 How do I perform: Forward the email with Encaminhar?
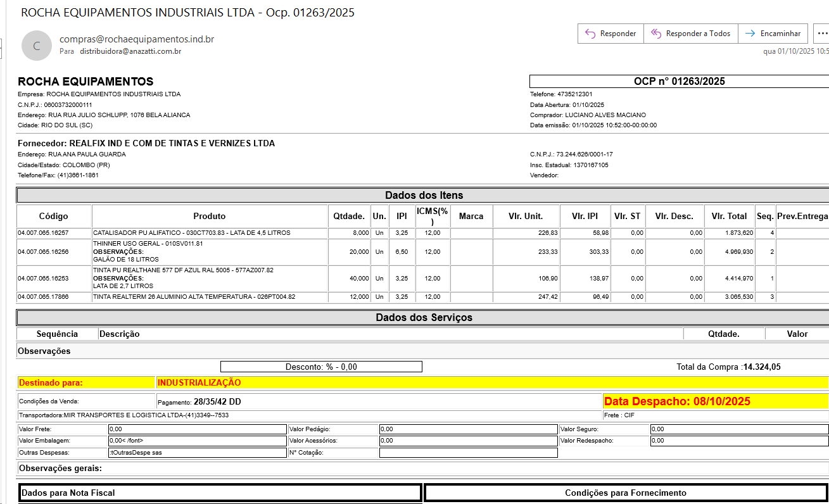tap(773, 34)
